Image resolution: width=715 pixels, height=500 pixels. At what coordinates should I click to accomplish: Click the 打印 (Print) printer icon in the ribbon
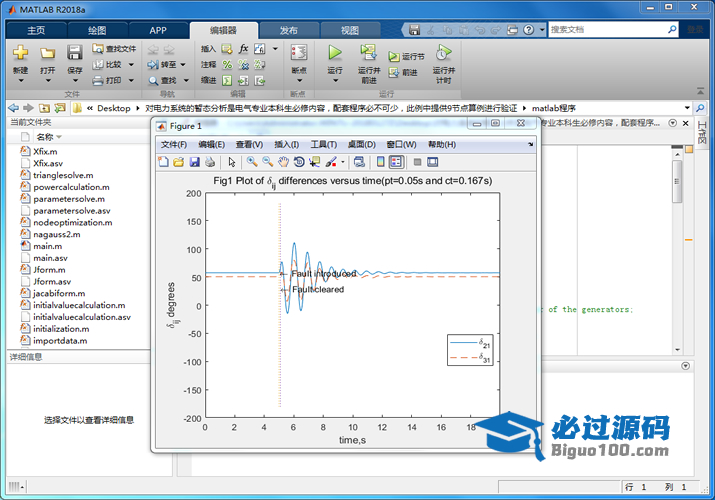98,81
